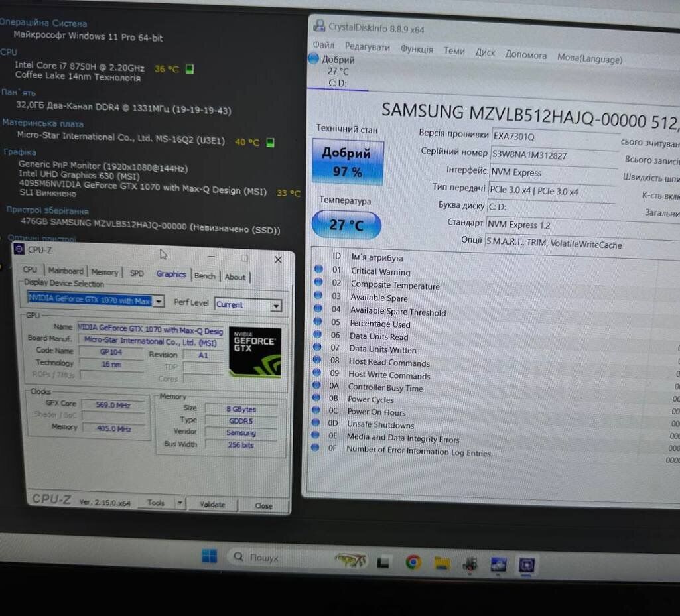Click the purple CPU-Z taskbar icon
The height and width of the screenshot is (616, 680).
(x=527, y=565)
